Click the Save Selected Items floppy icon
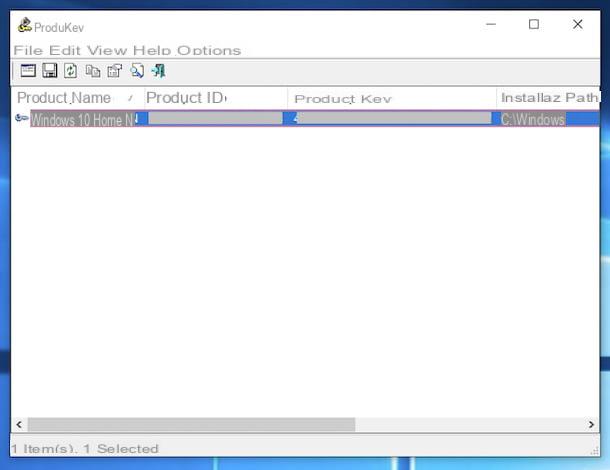Image resolution: width=610 pixels, height=470 pixels. point(50,71)
